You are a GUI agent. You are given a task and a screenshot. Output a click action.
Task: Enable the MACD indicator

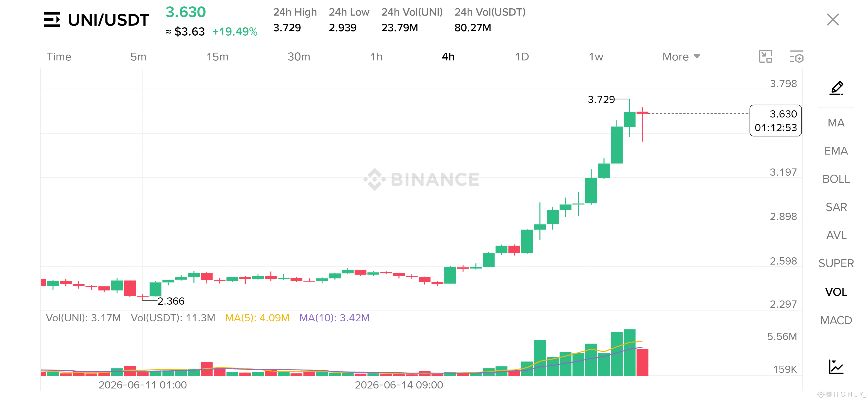pos(836,320)
